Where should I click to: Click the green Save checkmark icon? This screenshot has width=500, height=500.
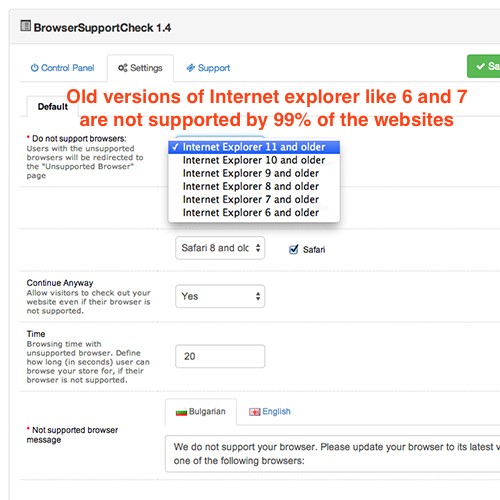coord(480,66)
